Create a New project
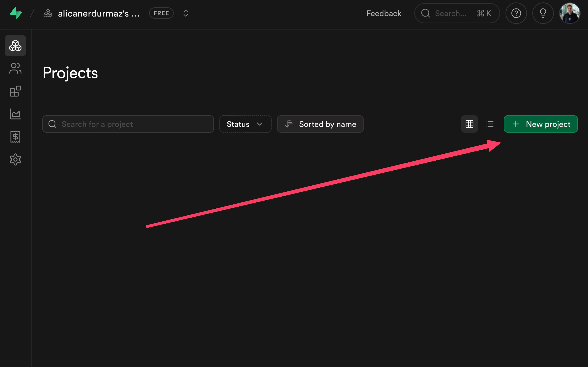 [x=540, y=124]
